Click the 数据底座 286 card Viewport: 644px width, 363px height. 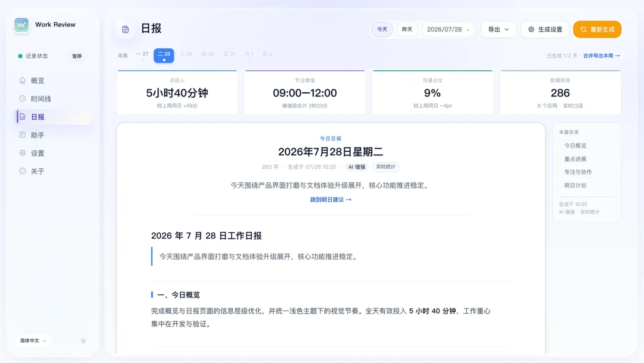[560, 93]
